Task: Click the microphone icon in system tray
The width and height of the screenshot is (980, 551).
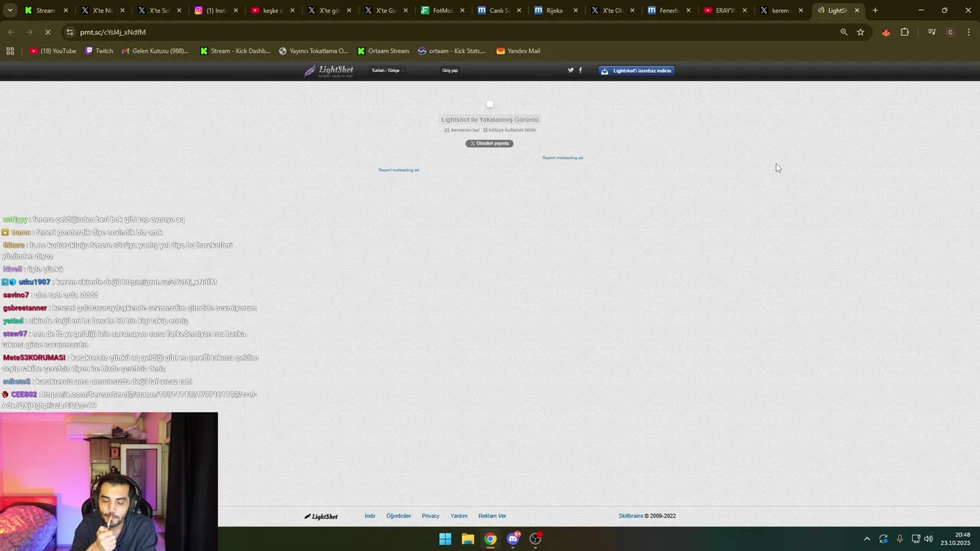Action: (x=900, y=539)
